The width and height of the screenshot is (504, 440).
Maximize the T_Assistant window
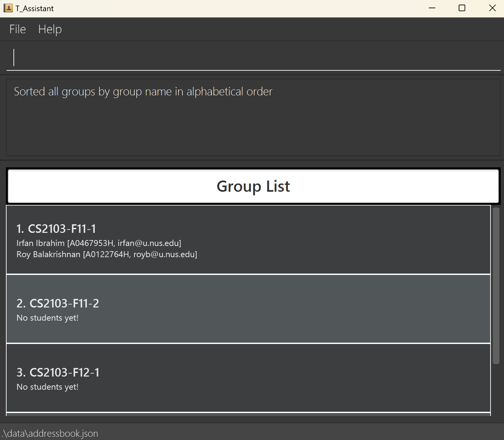coord(462,8)
